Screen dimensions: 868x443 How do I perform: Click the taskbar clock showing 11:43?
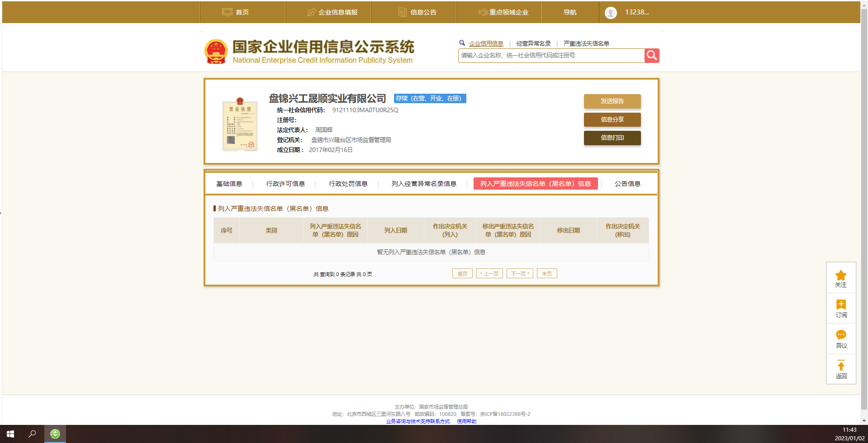pyautogui.click(x=849, y=430)
